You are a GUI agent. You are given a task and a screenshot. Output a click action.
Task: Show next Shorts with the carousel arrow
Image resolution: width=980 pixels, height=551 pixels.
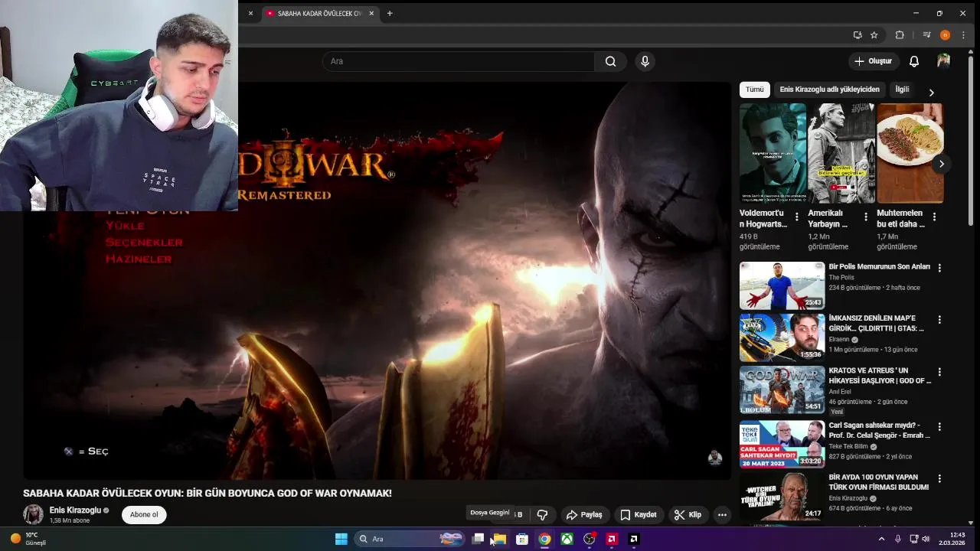[x=941, y=164]
